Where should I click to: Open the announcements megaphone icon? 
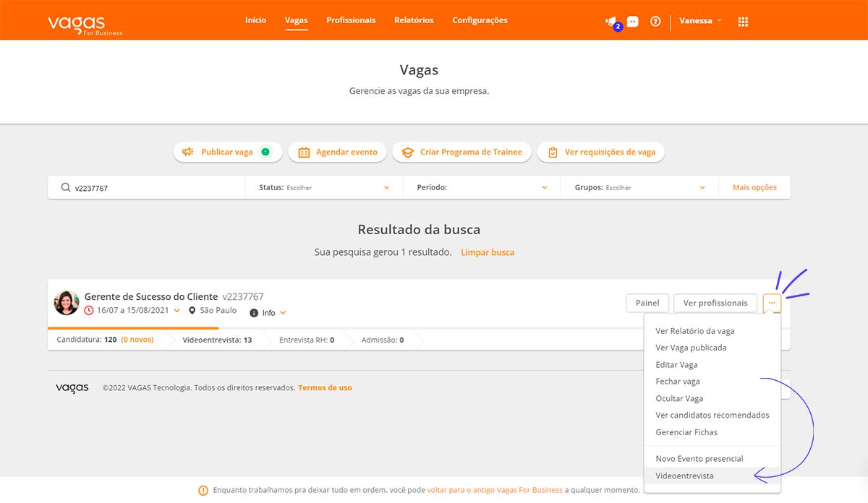click(610, 21)
